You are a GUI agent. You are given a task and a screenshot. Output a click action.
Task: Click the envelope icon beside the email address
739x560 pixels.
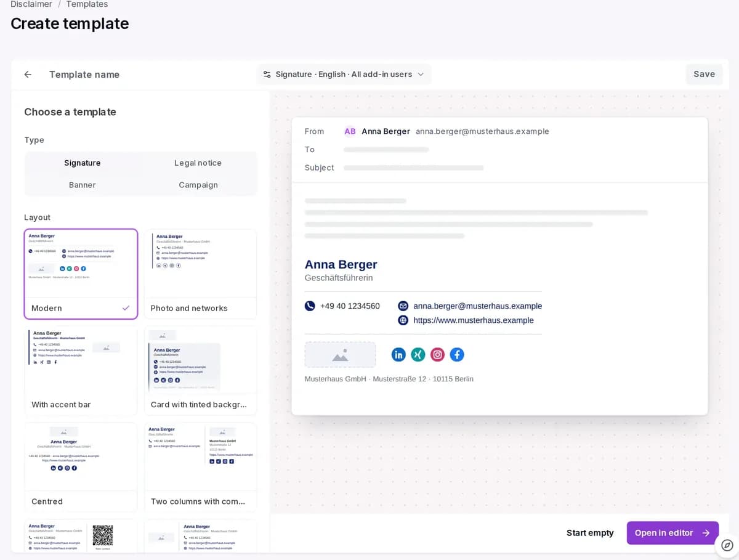click(403, 306)
